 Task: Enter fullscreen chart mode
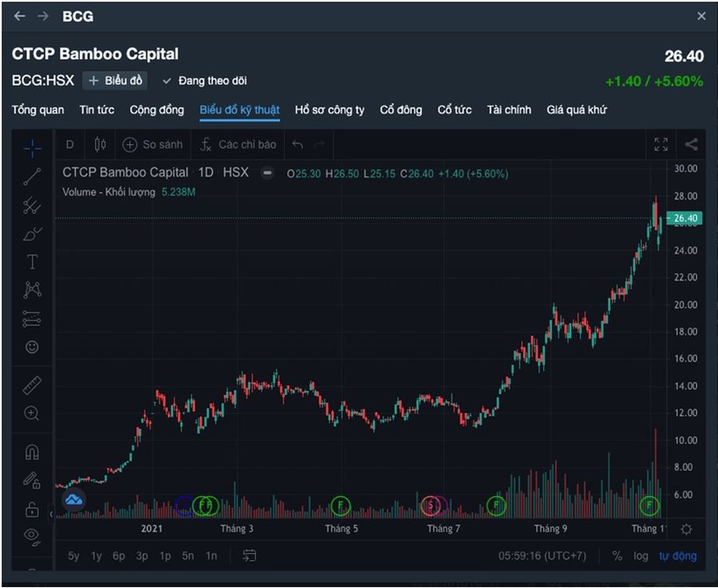tap(661, 144)
